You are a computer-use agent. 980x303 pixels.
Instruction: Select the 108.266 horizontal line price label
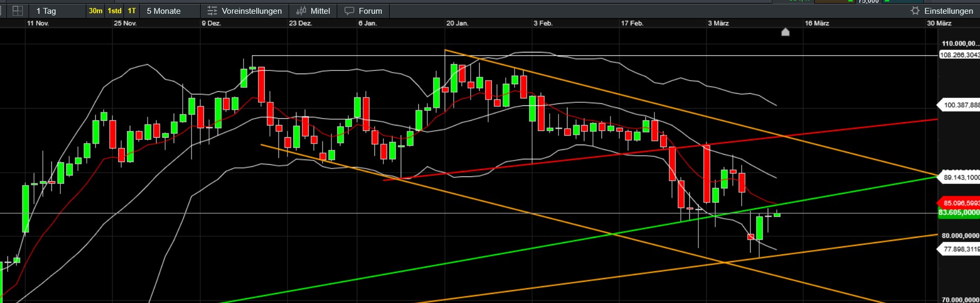959,55
